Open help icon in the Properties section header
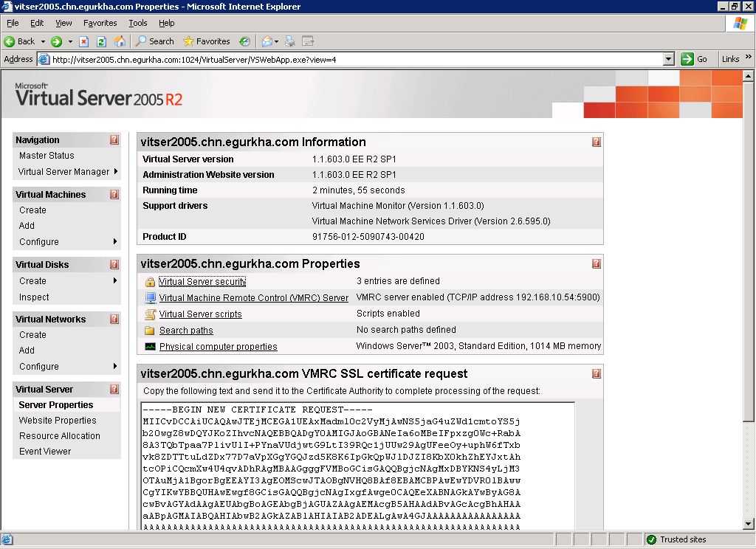The width and height of the screenshot is (756, 549). [x=597, y=263]
